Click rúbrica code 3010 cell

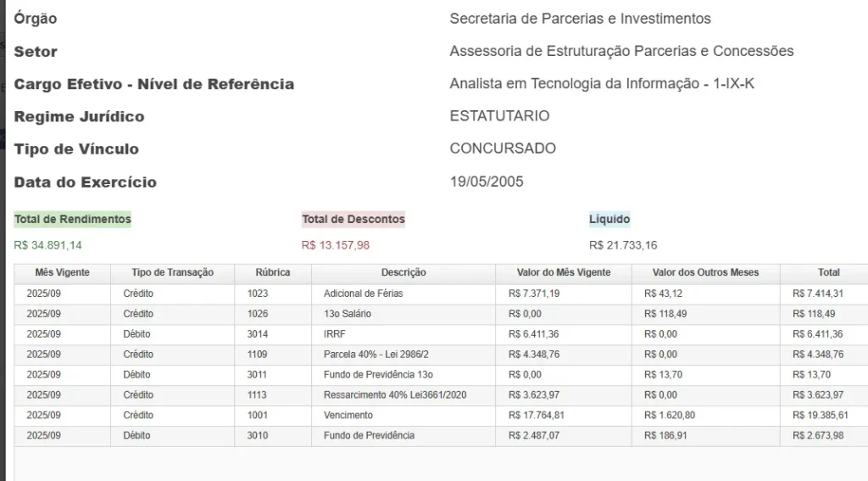[x=258, y=436]
